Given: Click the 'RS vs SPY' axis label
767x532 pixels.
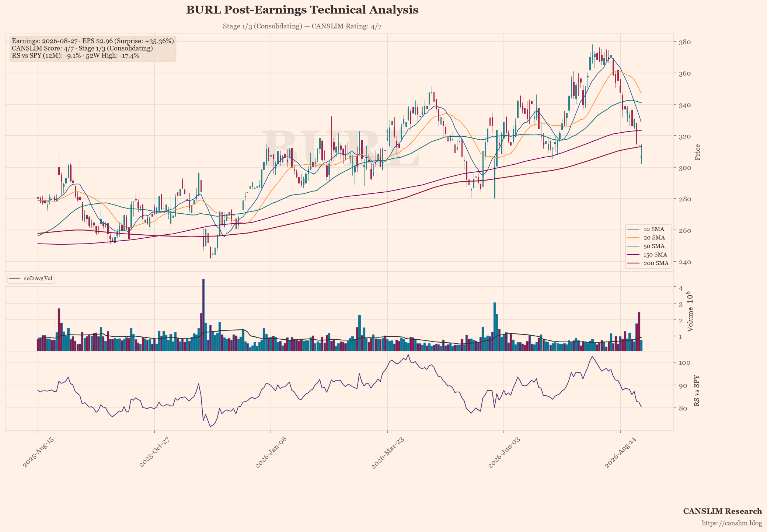Looking at the screenshot, I should pos(697,391).
